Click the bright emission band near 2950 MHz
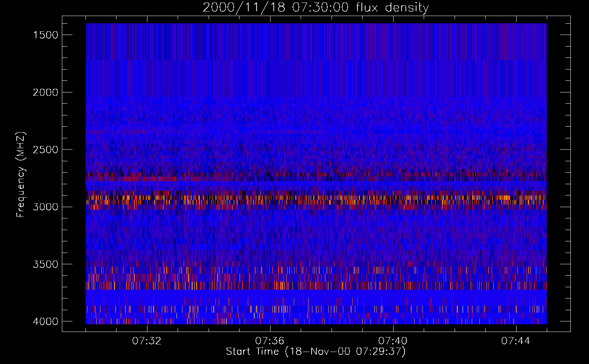The width and height of the screenshot is (589, 364). [316, 200]
